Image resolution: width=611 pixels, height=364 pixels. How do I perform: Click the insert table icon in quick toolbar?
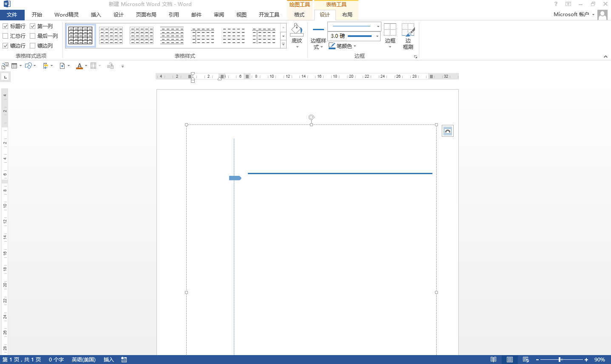point(14,66)
